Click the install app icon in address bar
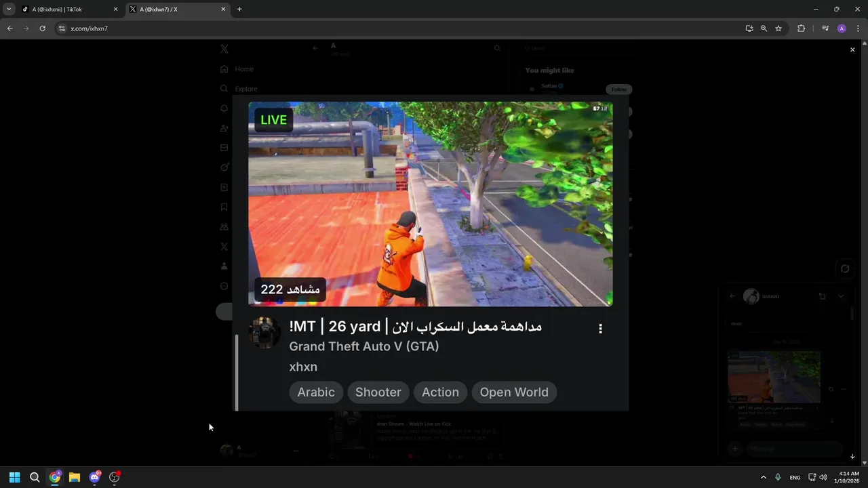The width and height of the screenshot is (868, 488). (749, 28)
